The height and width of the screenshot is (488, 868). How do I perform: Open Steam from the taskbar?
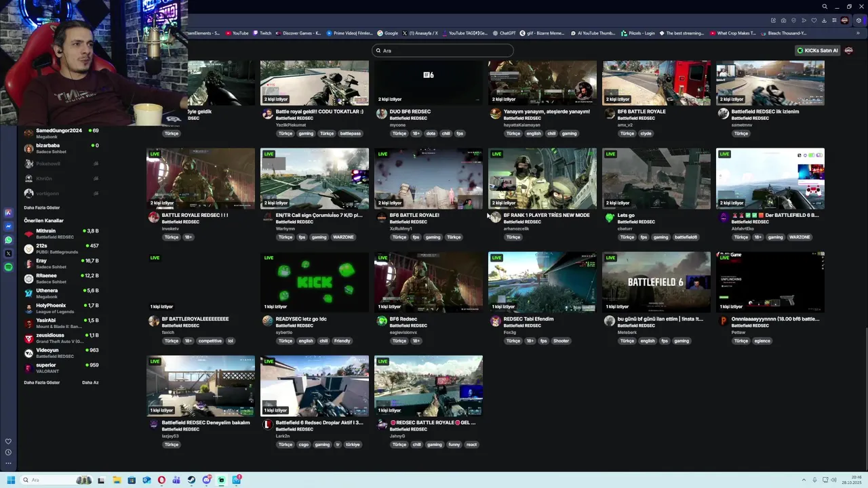(x=191, y=480)
